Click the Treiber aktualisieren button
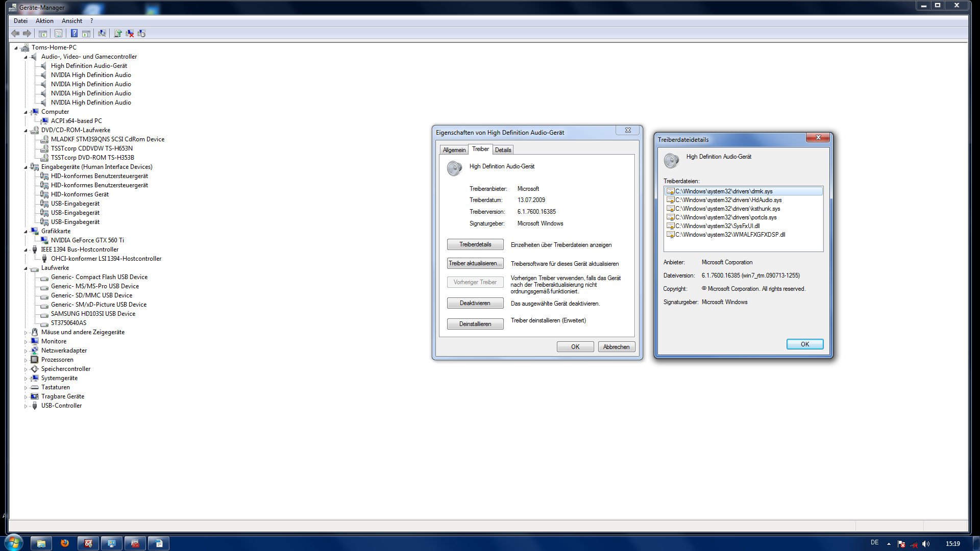Viewport: 980px width, 551px height. [x=475, y=263]
